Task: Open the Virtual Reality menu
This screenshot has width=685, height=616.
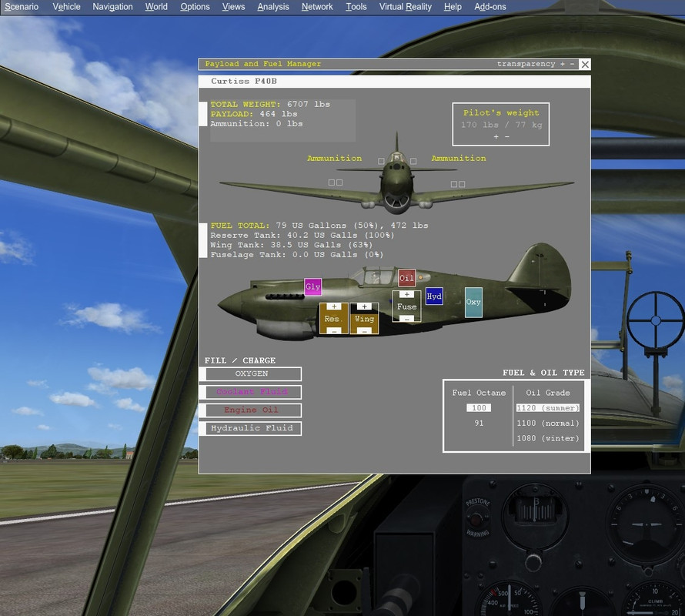Action: click(406, 7)
